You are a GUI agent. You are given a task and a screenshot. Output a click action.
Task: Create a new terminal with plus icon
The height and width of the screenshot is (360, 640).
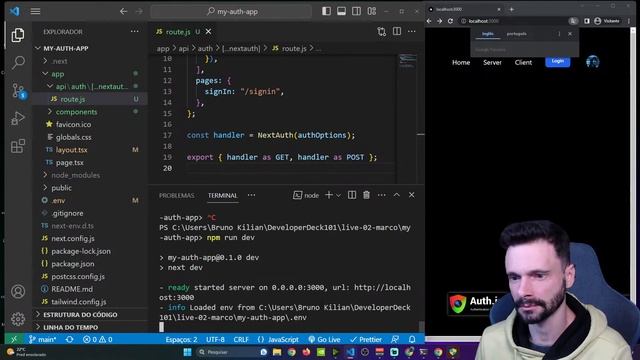[328, 195]
